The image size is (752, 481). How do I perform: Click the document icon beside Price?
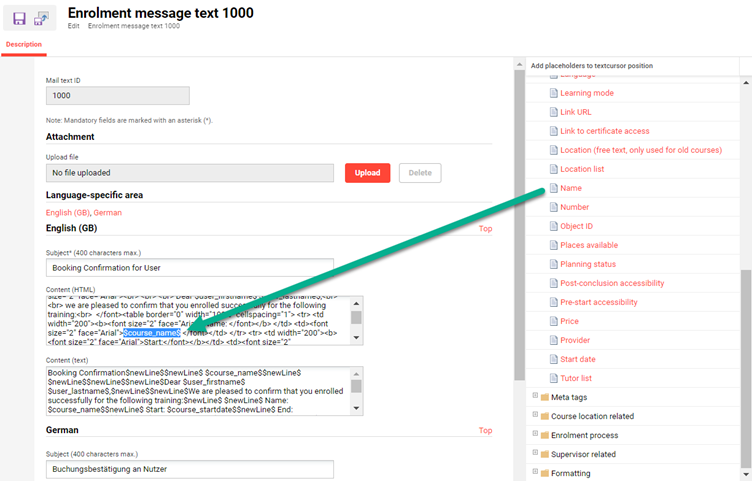pyautogui.click(x=551, y=321)
